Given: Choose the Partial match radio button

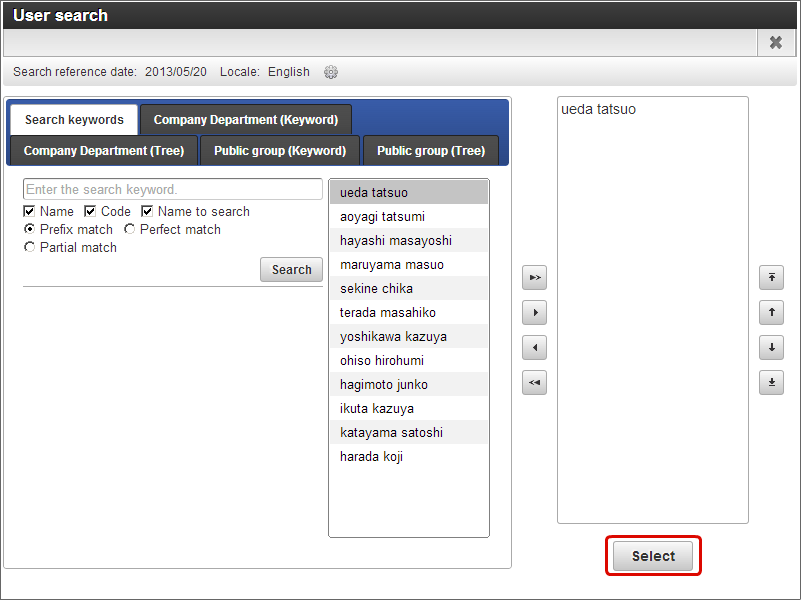Looking at the screenshot, I should coord(30,247).
